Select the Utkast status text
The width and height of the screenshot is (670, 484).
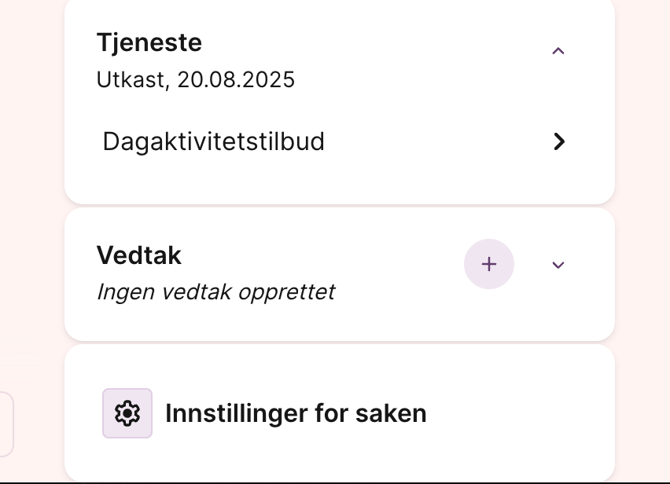[x=130, y=80]
